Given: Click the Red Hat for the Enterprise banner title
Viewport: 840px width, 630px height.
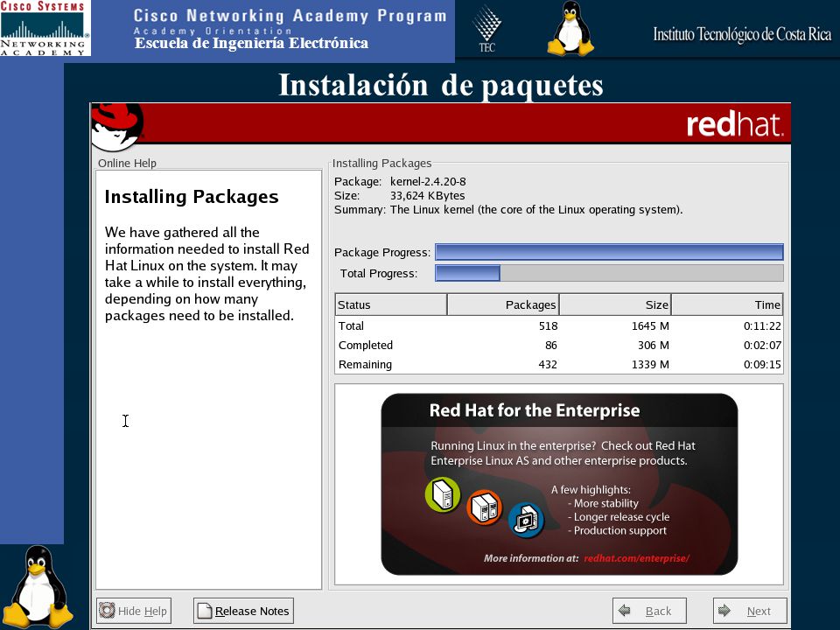Looking at the screenshot, I should pos(535,410).
